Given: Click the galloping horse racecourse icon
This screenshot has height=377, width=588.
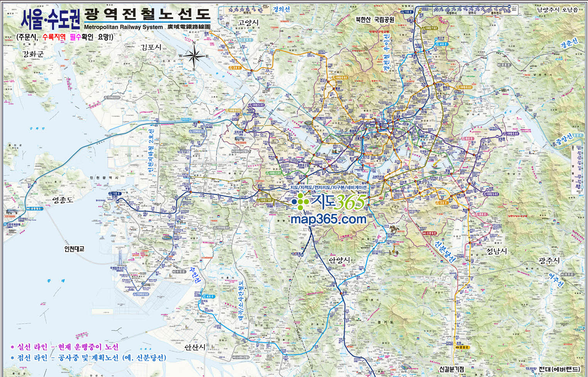Looking at the screenshot, I should tap(394, 229).
